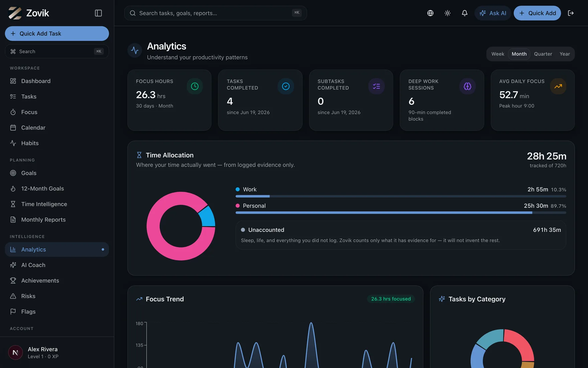Open notifications bell icon
Viewport: 588px width, 368px height.
(464, 13)
